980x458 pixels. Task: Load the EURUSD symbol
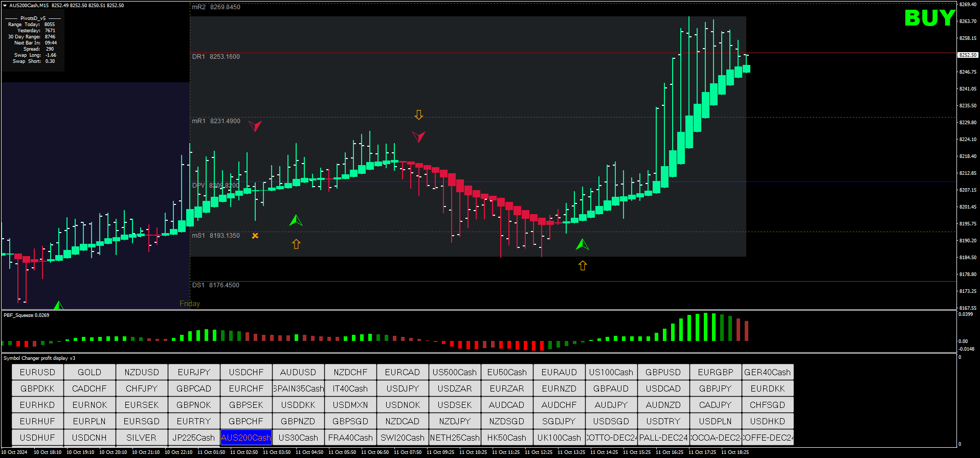(x=37, y=372)
